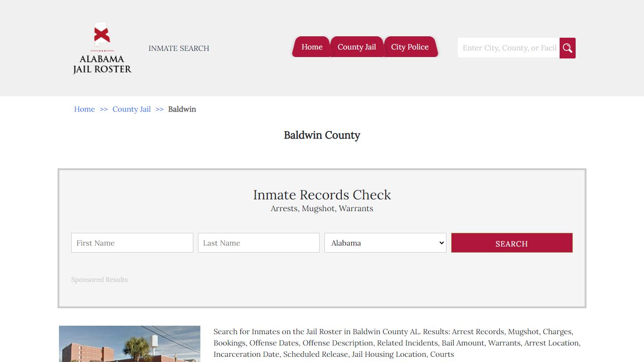Viewport: 644px width, 362px height.
Task: Follow the County Jail breadcrumb link
Action: coord(132,109)
